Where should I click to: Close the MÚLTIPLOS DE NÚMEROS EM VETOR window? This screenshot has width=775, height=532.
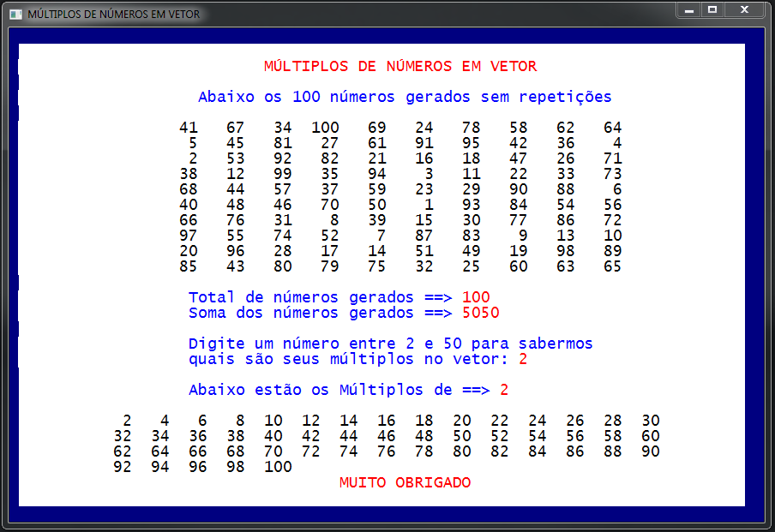(x=744, y=10)
